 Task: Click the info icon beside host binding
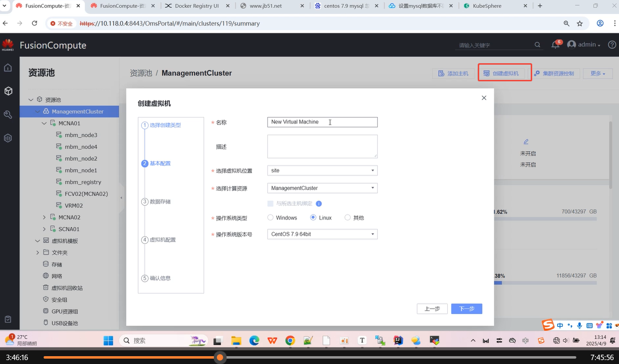[319, 204]
